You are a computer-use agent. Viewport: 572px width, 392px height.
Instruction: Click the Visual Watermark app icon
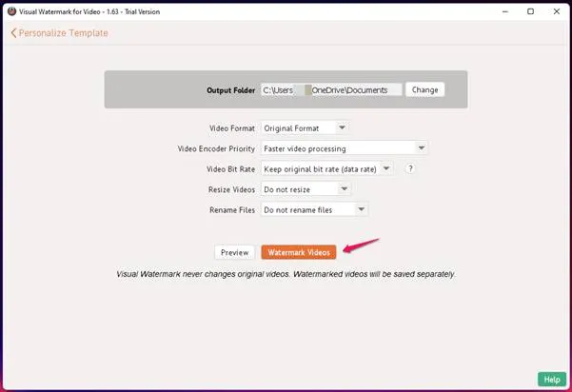11,11
